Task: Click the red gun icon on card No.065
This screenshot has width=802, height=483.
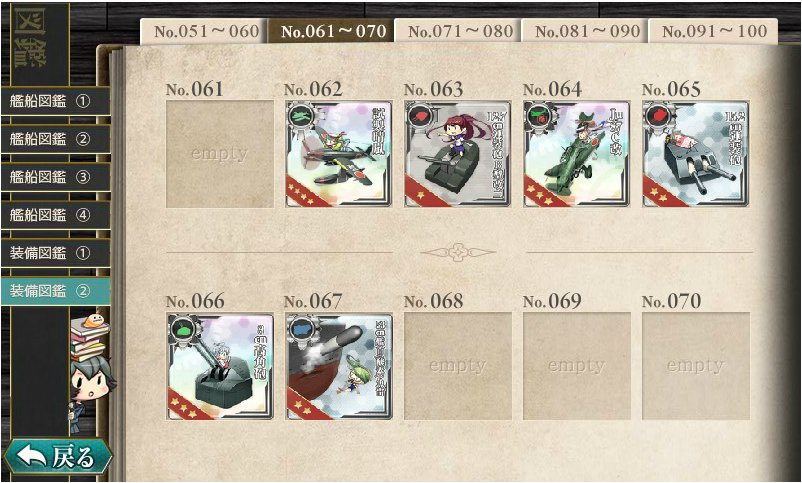Action: [658, 117]
